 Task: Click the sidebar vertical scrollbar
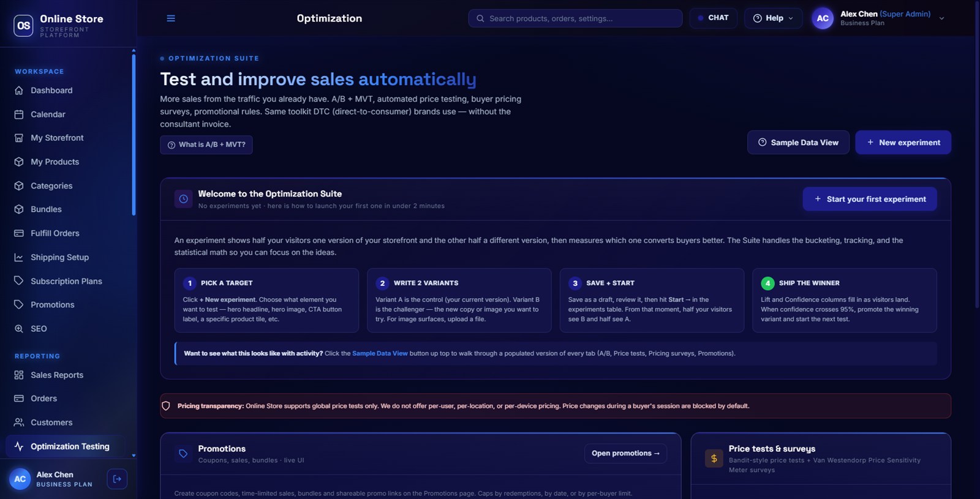coord(134,135)
